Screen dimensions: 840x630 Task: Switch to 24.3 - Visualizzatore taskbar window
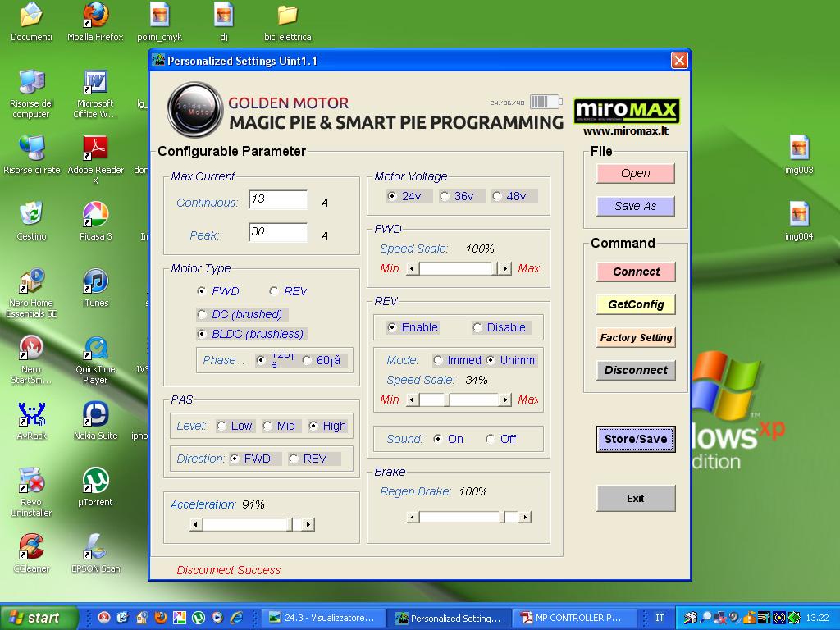[324, 618]
